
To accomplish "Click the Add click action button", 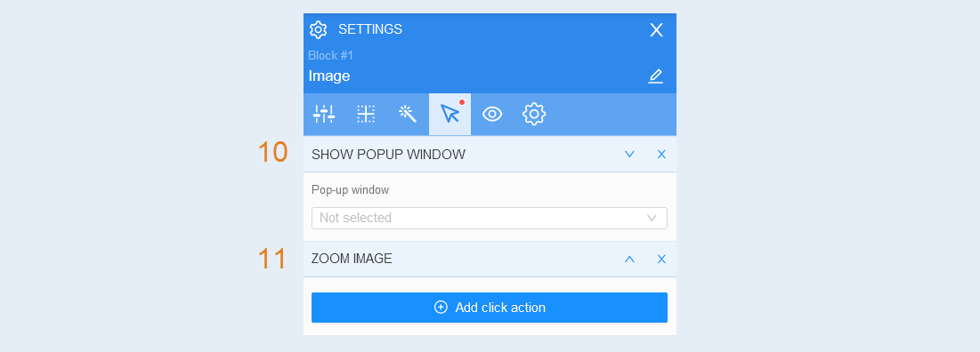I will [490, 307].
